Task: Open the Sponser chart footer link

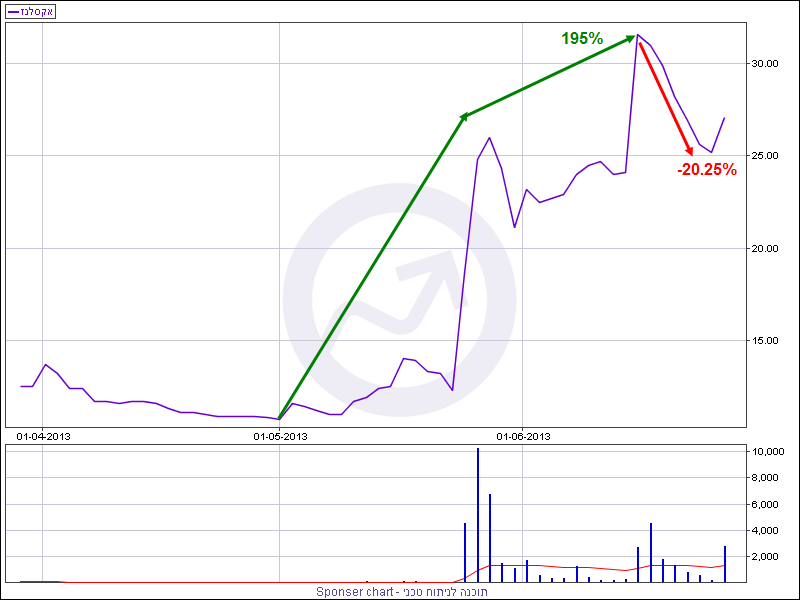Action: 401,591
